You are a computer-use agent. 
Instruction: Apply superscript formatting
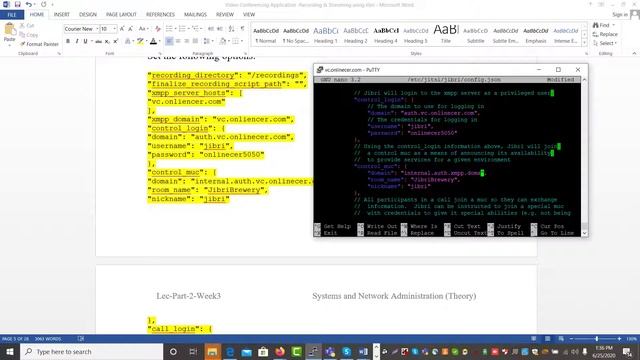click(x=116, y=41)
